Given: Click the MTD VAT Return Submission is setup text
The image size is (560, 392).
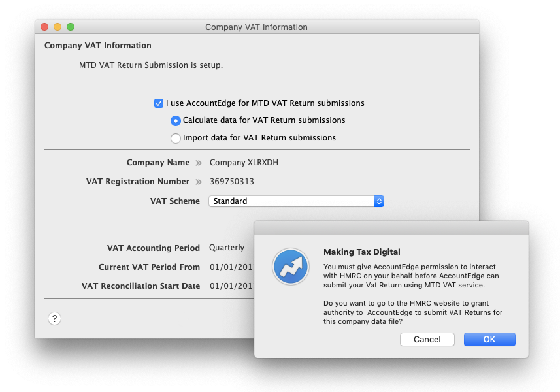Looking at the screenshot, I should [151, 65].
